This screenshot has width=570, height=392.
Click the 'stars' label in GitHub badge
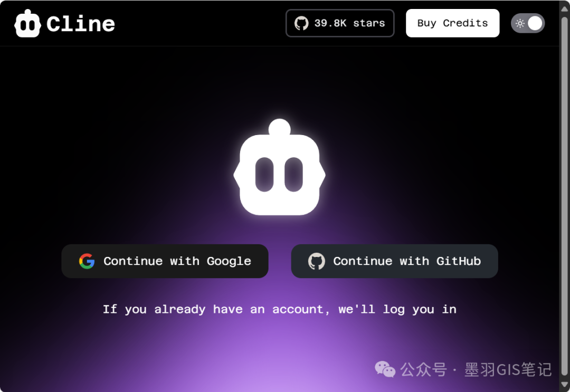click(369, 23)
